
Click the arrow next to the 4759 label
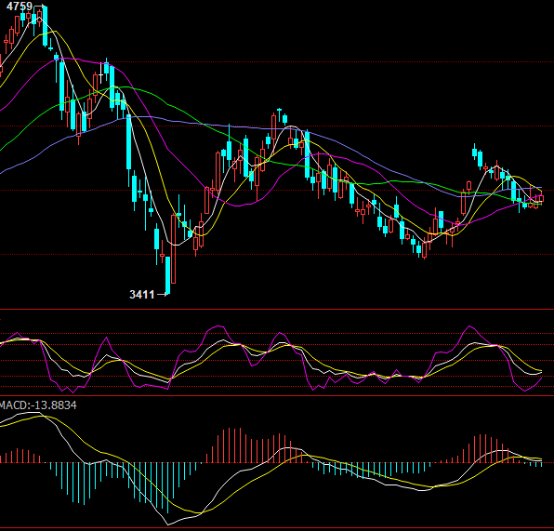click(38, 6)
